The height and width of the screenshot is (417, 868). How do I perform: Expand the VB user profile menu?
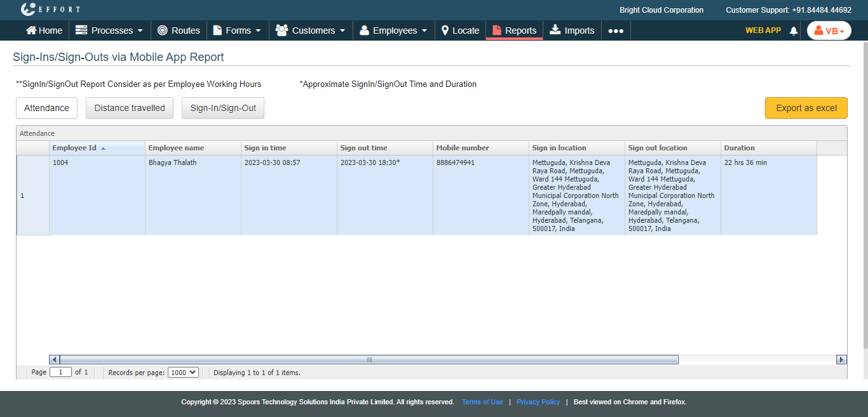pyautogui.click(x=829, y=30)
